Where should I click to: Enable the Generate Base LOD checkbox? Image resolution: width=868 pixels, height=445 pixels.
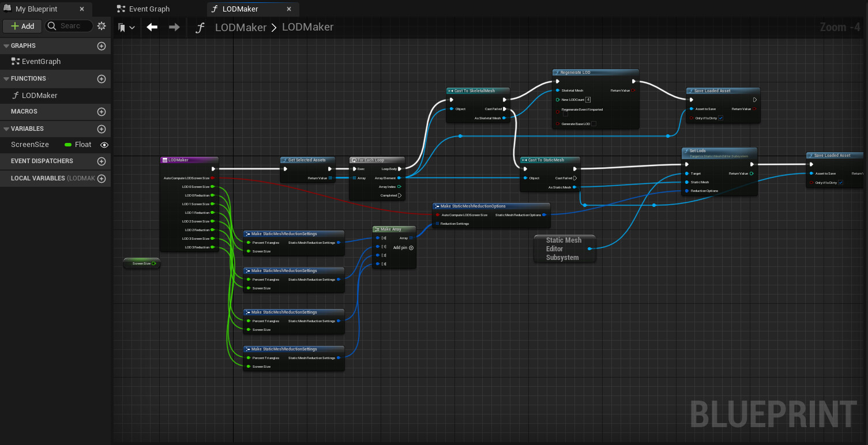(x=593, y=123)
